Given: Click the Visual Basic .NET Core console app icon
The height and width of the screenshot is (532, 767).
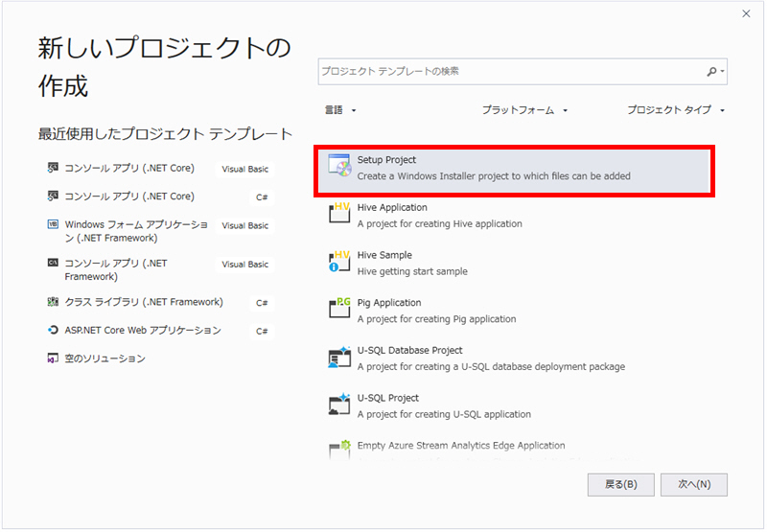Looking at the screenshot, I should [53, 168].
